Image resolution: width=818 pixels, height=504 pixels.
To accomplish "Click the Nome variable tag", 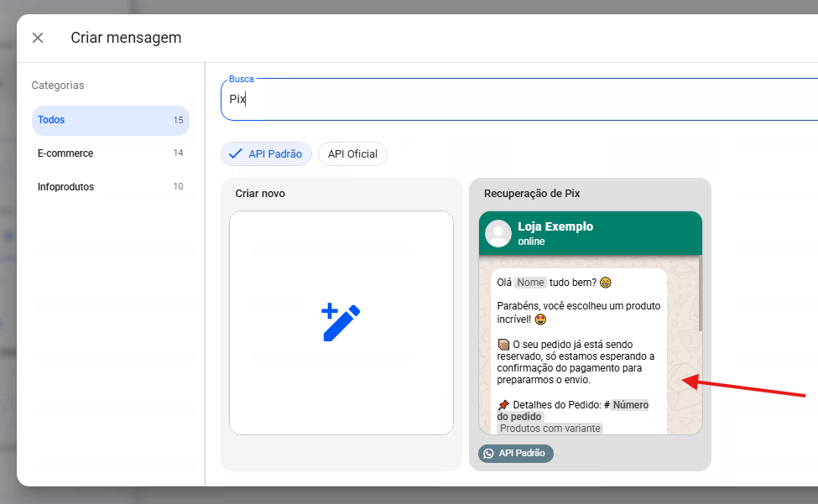I will pyautogui.click(x=530, y=283).
